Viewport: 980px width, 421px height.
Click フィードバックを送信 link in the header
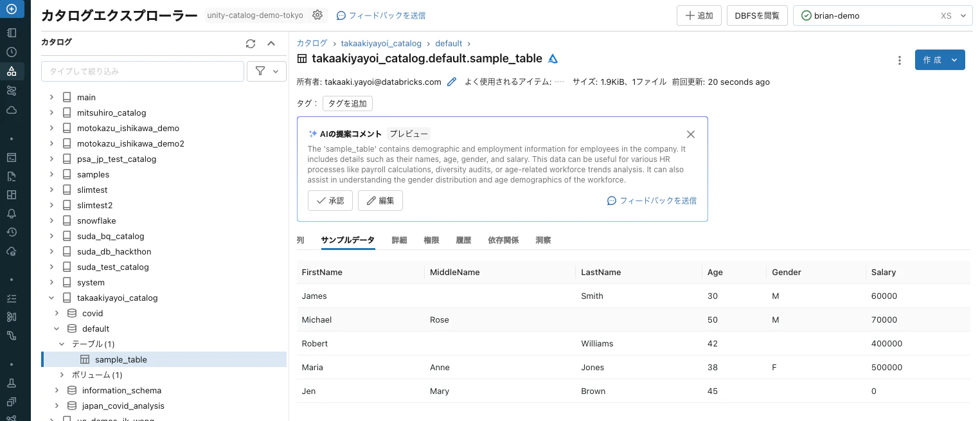click(x=381, y=15)
